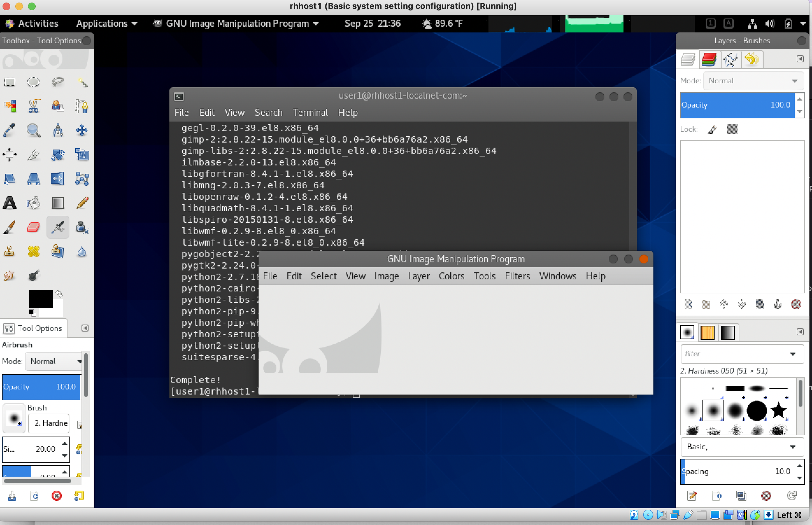Select the Measure tool

click(58, 130)
